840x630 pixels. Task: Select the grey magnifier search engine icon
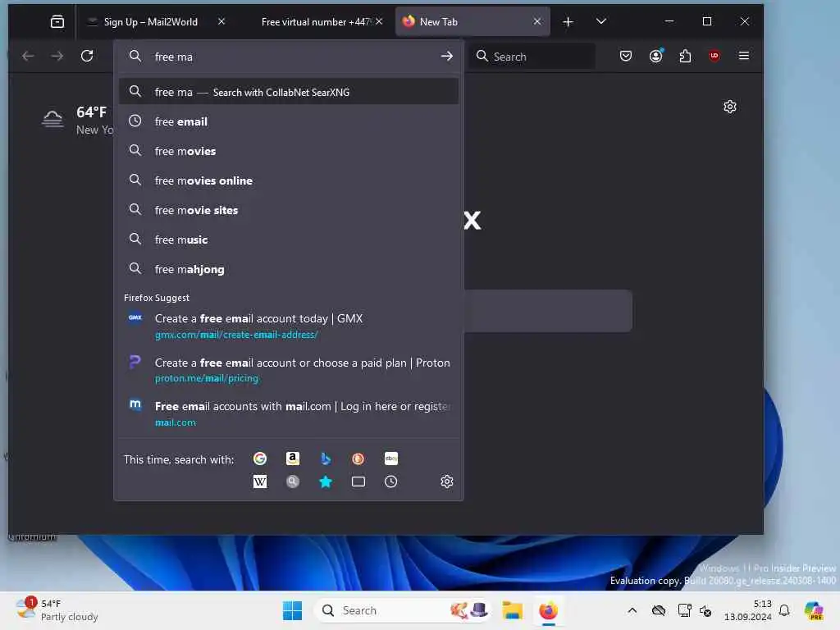pos(293,482)
